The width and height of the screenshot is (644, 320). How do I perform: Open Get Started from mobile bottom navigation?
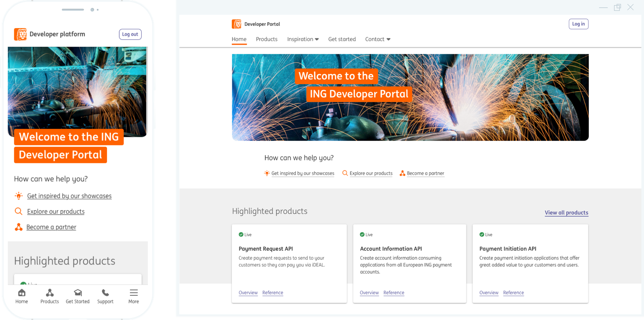78,293
